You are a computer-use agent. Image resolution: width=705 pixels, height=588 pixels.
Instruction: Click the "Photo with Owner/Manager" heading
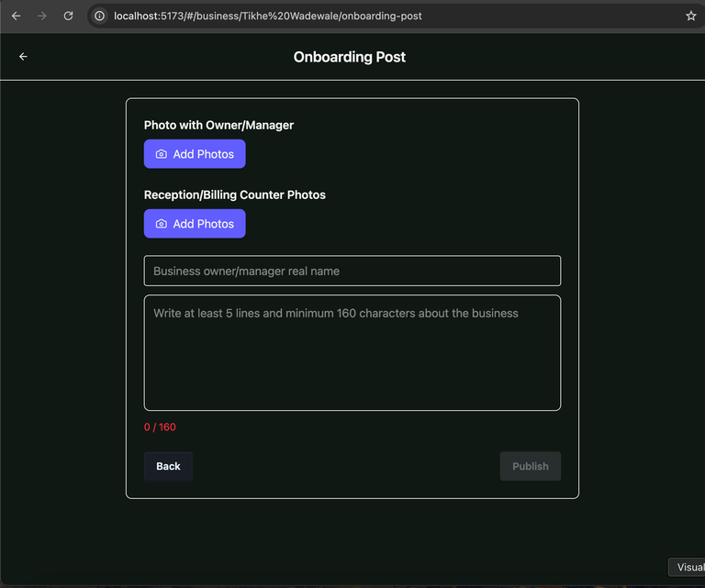pos(218,126)
